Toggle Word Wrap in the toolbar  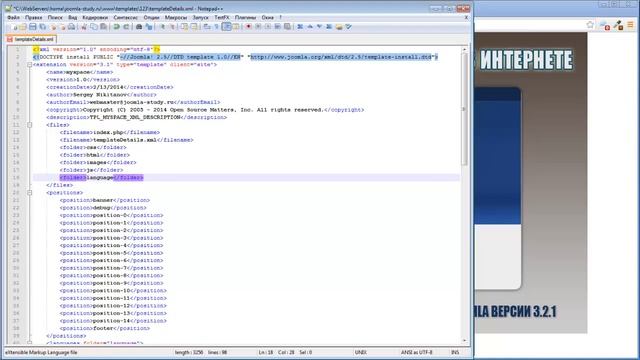coord(207,27)
